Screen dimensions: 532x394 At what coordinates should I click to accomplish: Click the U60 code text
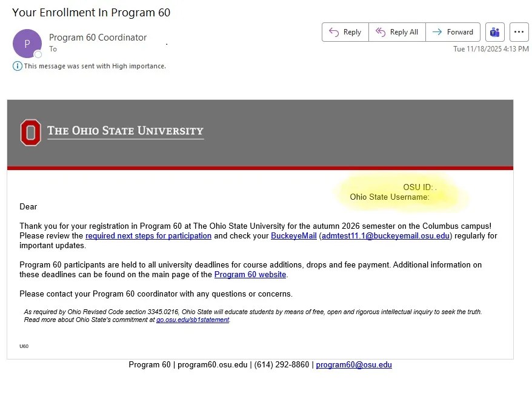pyautogui.click(x=24, y=346)
